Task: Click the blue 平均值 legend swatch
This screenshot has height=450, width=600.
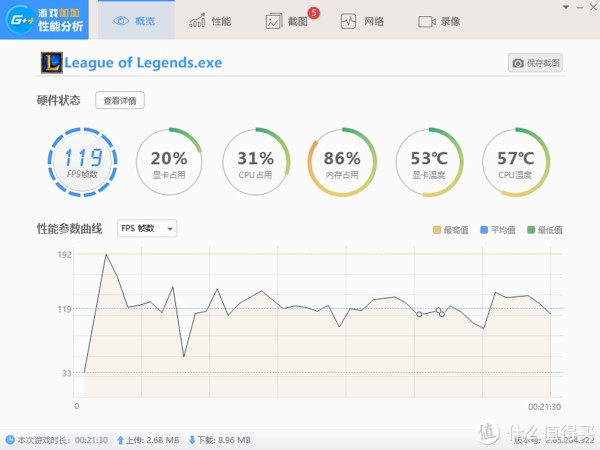Action: coord(484,230)
